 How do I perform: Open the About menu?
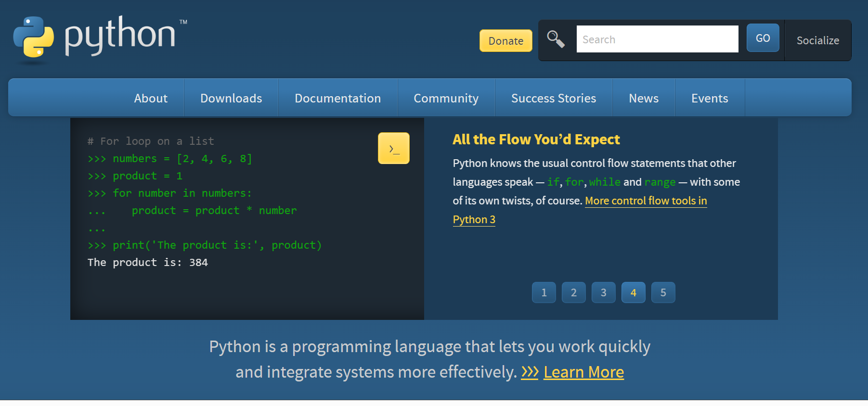click(x=151, y=98)
